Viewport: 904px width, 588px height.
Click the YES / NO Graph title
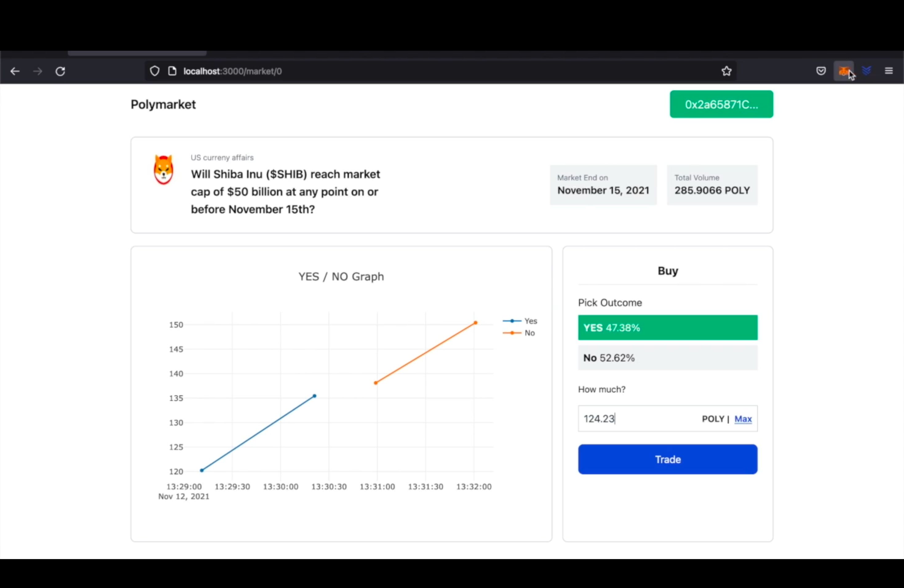[341, 276]
